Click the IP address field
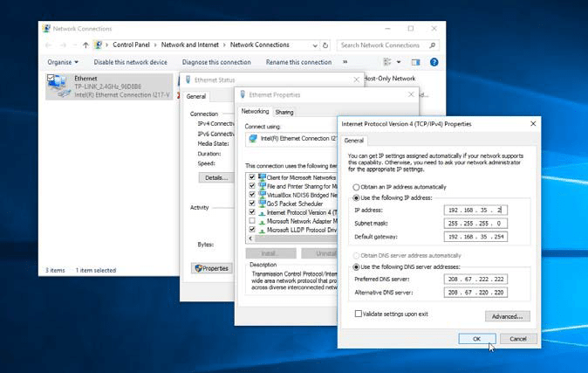 475,210
